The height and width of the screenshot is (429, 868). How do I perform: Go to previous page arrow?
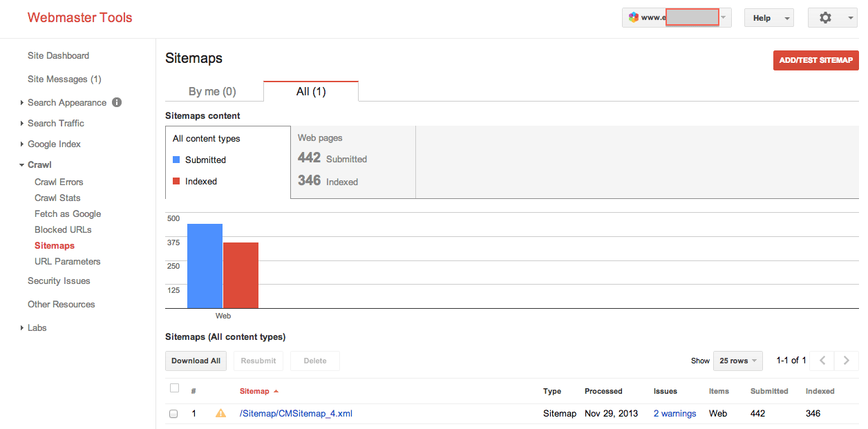[x=822, y=361]
